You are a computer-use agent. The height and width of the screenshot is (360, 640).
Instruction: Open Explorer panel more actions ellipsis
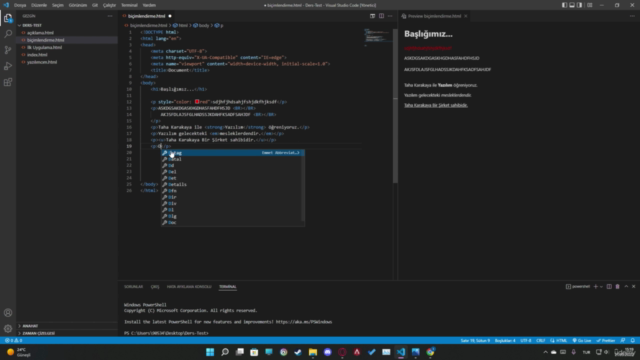pyautogui.click(x=110, y=16)
